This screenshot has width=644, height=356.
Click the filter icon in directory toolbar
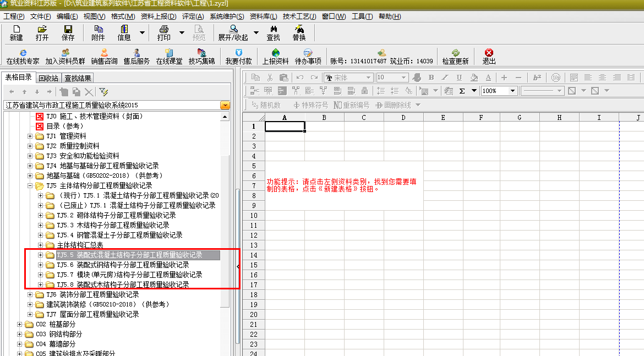click(x=103, y=92)
